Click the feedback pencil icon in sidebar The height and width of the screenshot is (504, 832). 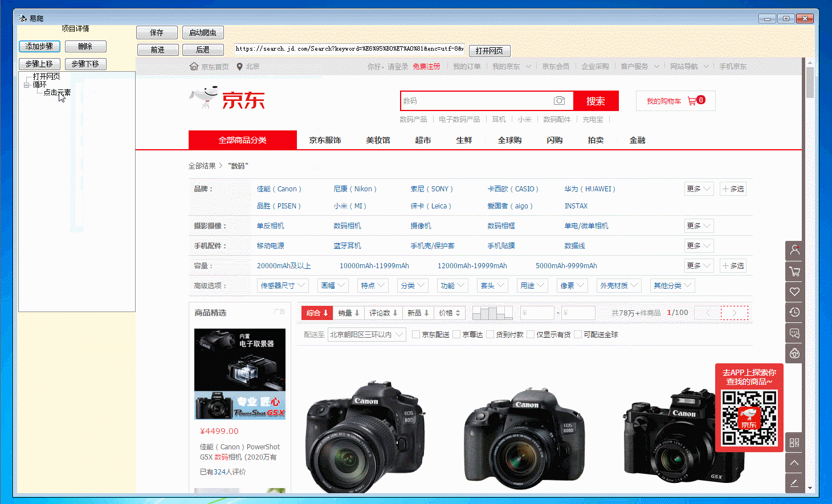coord(795,483)
